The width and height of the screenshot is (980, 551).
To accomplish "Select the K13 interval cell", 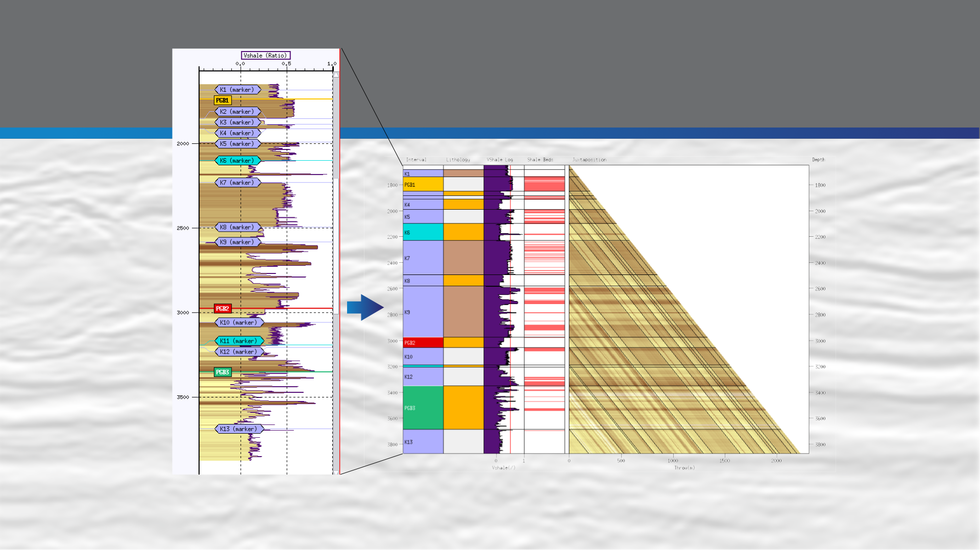I will click(x=423, y=442).
